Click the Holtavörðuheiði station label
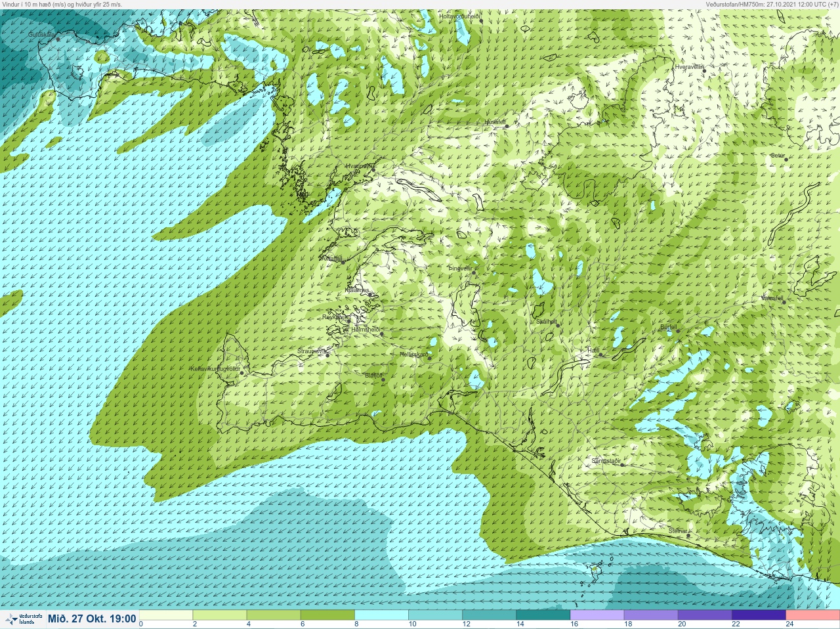The width and height of the screenshot is (840, 629). click(460, 15)
